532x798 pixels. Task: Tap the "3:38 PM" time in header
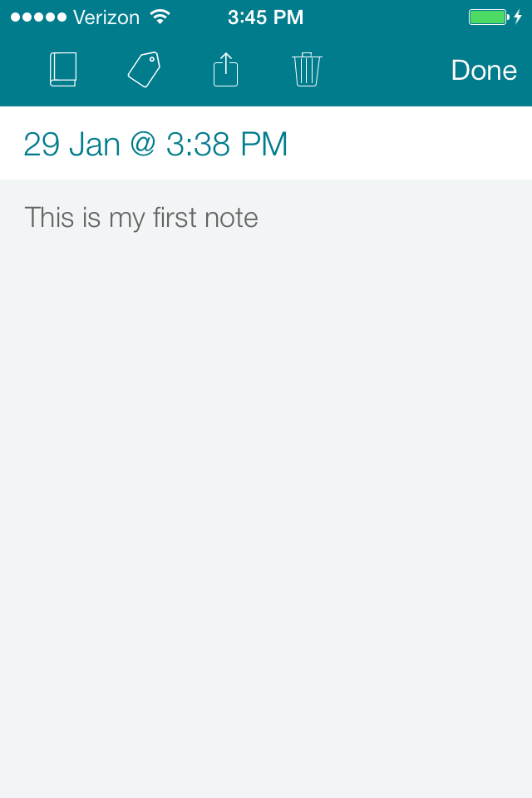[x=227, y=145]
